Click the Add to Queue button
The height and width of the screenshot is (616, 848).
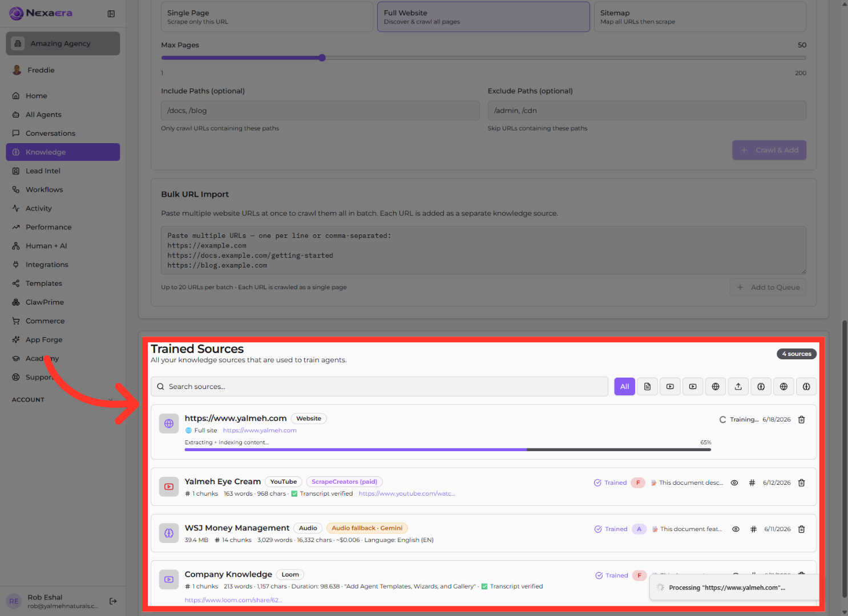(768, 287)
